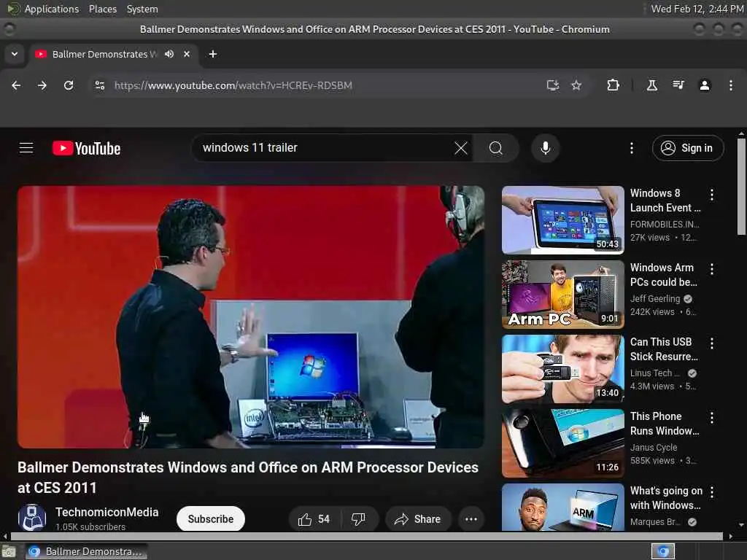This screenshot has height=560, width=747.
Task: Open Can This USB Stick Resurrect title
Action: point(664,349)
